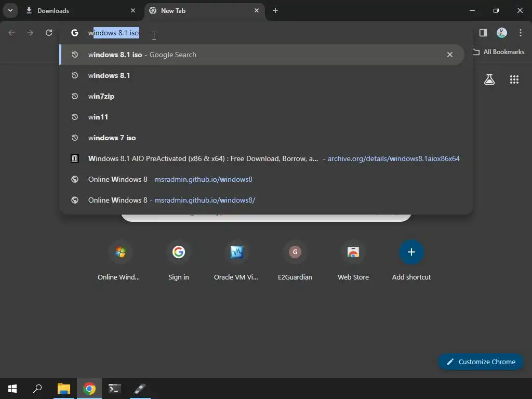Click the back navigation arrow
This screenshot has width=532, height=399.
point(11,33)
